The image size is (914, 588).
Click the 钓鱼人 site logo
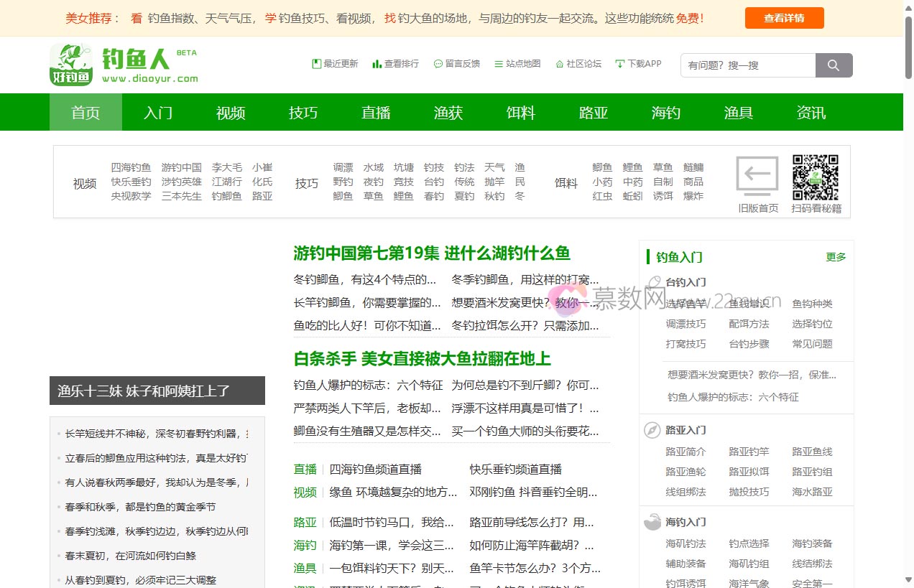click(x=124, y=65)
